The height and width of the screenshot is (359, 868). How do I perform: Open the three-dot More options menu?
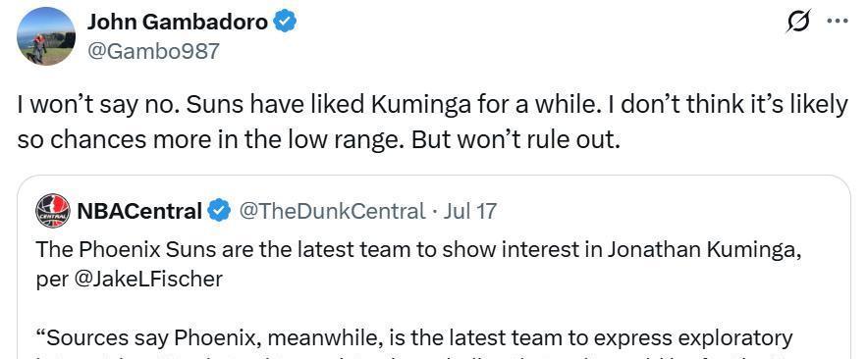point(837,22)
